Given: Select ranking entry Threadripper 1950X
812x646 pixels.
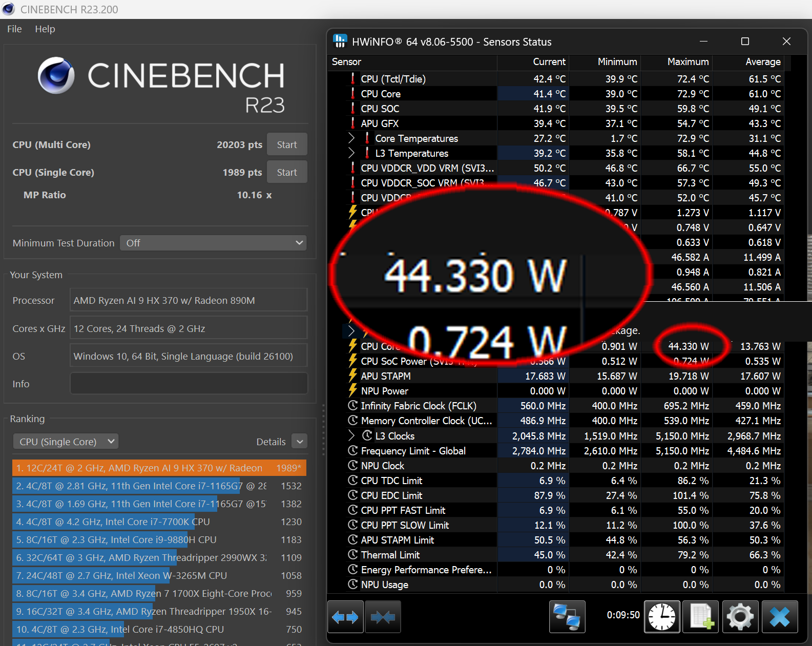Looking at the screenshot, I should [x=159, y=611].
